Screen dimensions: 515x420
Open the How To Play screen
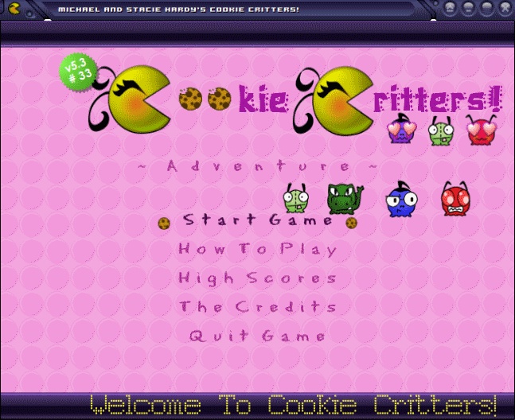pyautogui.click(x=258, y=250)
